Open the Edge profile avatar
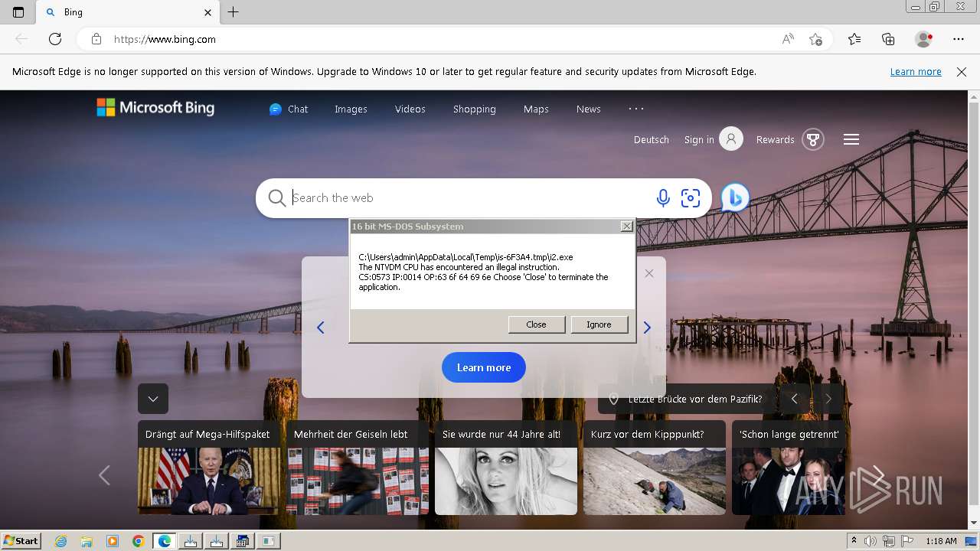Image resolution: width=980 pixels, height=551 pixels. (923, 39)
